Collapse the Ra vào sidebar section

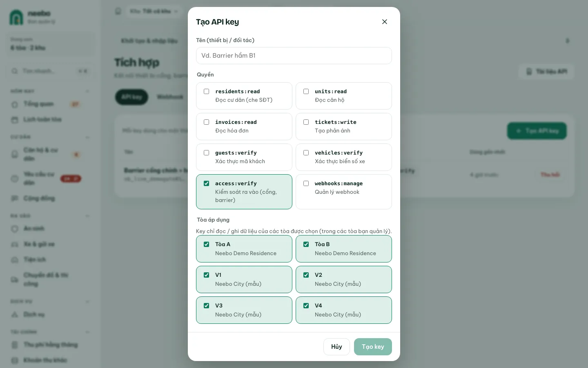87,216
